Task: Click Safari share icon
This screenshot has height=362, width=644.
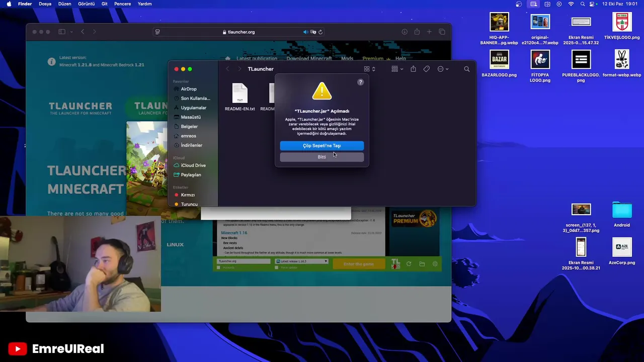Action: pos(417,32)
